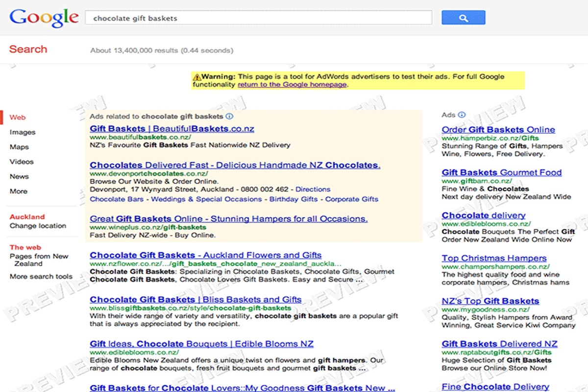588x392 pixels.
Task: Open Chocolate Gift Baskets - Auckland Flowers result
Action: [206, 255]
